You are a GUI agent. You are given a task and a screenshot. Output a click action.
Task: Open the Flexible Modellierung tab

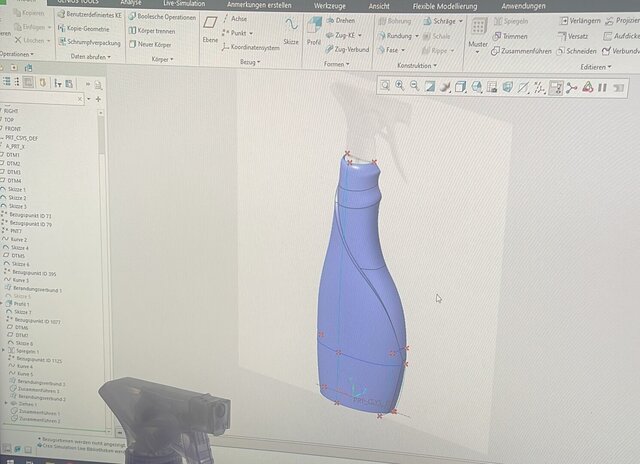coord(444,6)
